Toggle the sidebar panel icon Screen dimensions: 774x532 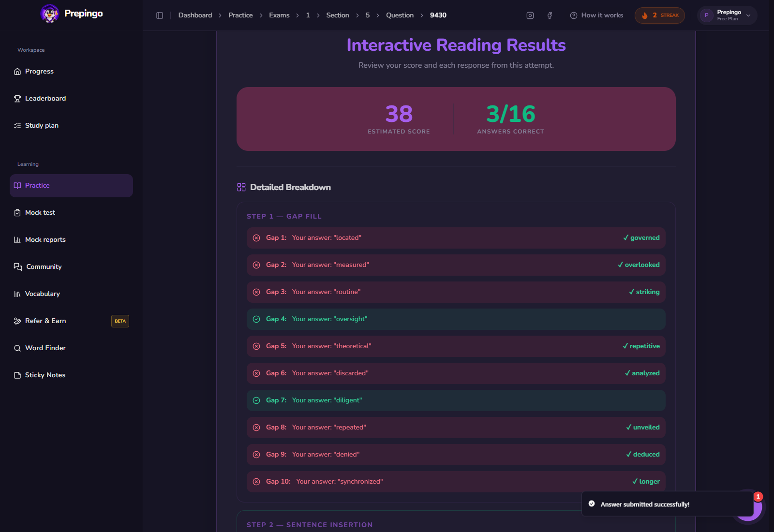pyautogui.click(x=160, y=15)
